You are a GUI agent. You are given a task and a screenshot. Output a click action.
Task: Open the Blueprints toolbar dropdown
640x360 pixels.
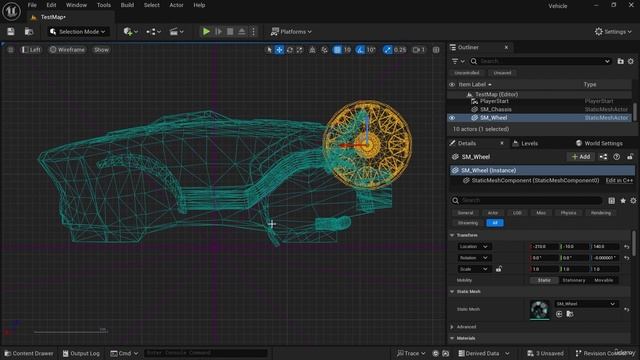click(153, 31)
